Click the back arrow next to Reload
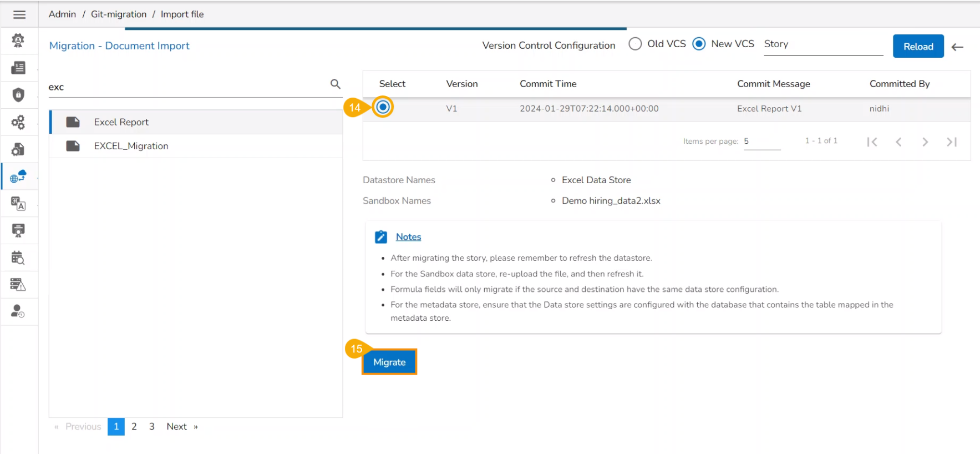 click(957, 47)
